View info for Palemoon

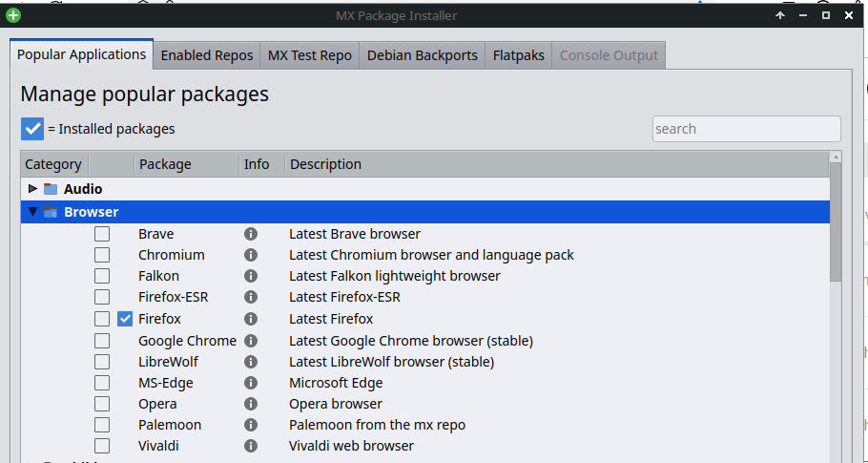click(x=251, y=425)
